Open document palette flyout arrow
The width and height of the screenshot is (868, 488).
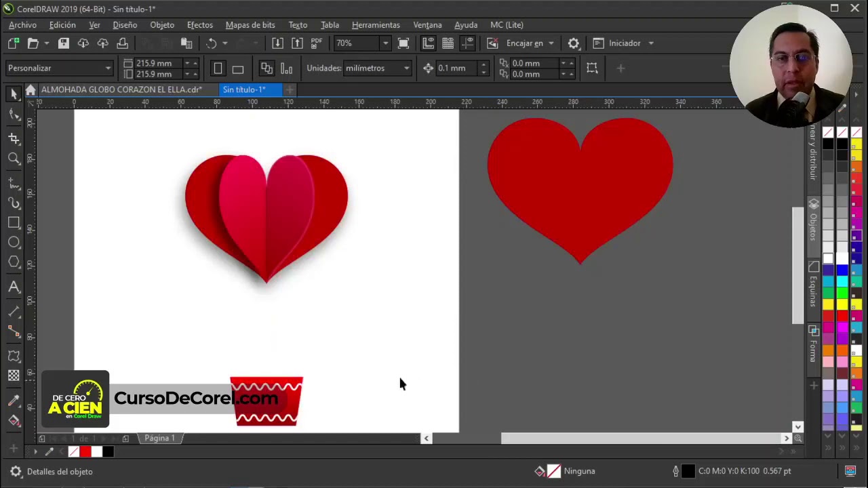point(35,451)
